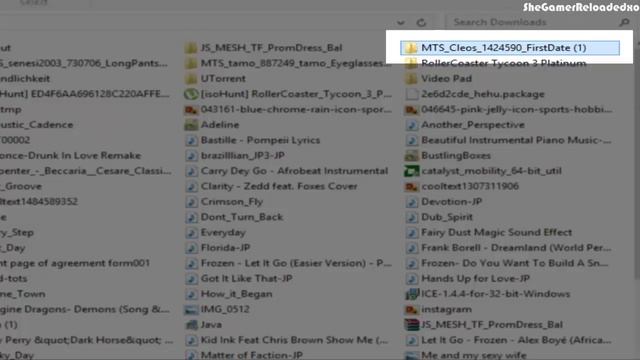Select the Perry &quot;Dark Horse&quot; file
The image size is (640, 360).
click(87, 340)
